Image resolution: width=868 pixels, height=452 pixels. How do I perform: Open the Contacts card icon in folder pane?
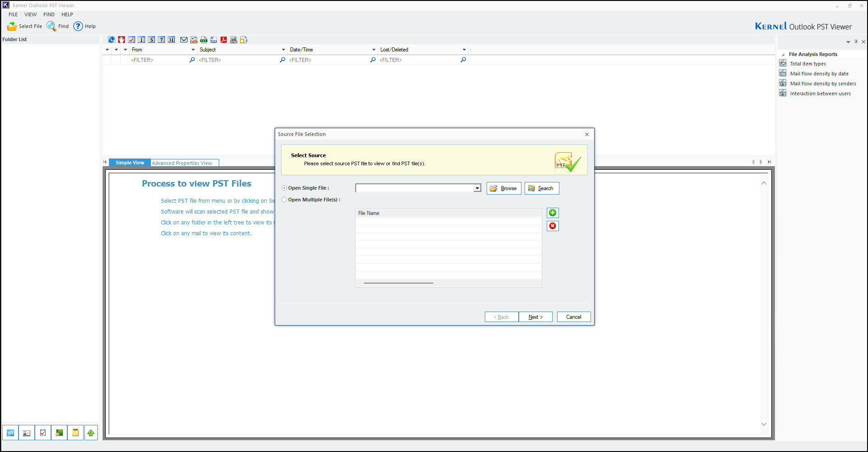(x=27, y=433)
